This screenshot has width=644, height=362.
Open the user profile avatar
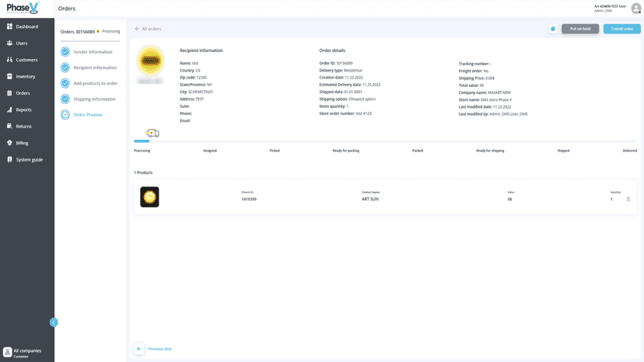pos(636,9)
